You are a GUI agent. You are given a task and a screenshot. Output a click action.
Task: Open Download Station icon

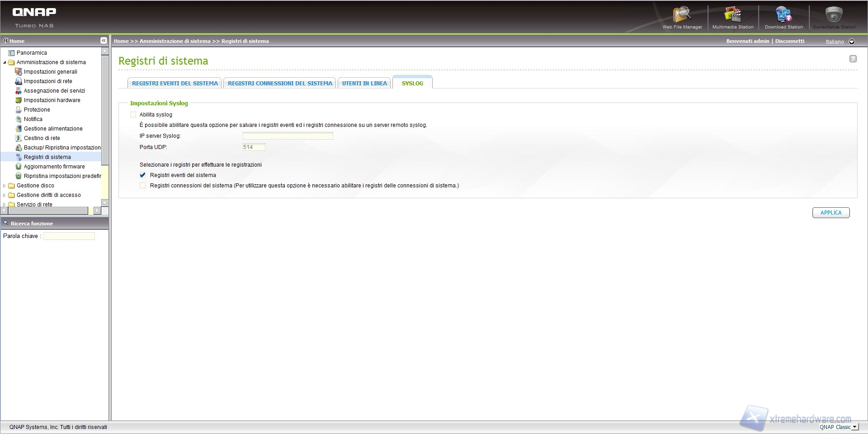783,15
